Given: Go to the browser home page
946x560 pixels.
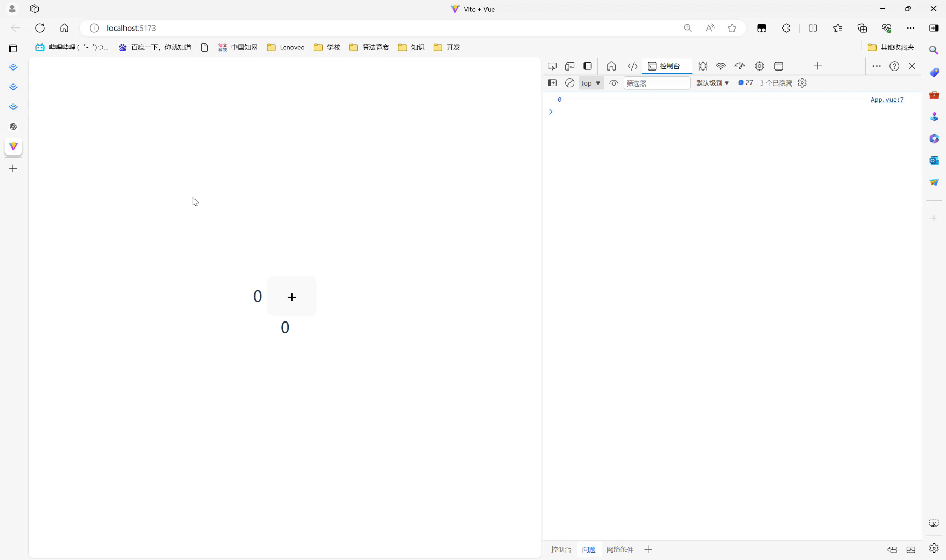Looking at the screenshot, I should click(64, 28).
